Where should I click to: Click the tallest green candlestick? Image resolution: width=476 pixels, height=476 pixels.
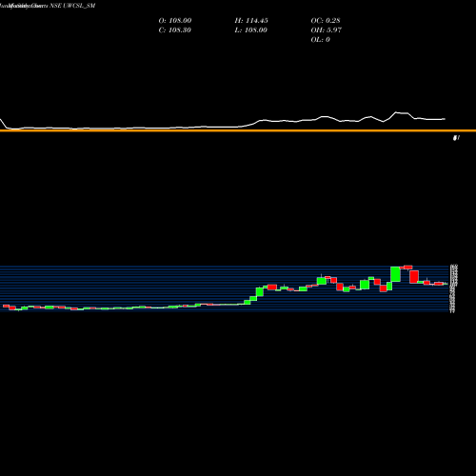pyautogui.click(x=395, y=274)
